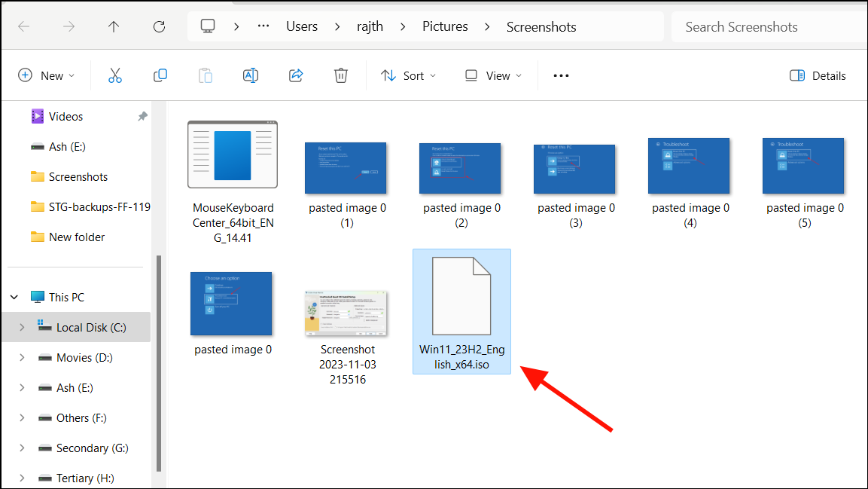Screen dimensions: 868x489
Task: Select Ash (E:) under This PC
Action: click(x=76, y=387)
